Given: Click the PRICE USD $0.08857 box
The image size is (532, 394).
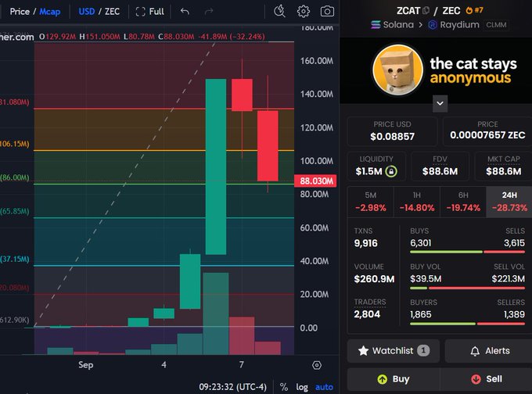Looking at the screenshot, I should (x=392, y=131).
